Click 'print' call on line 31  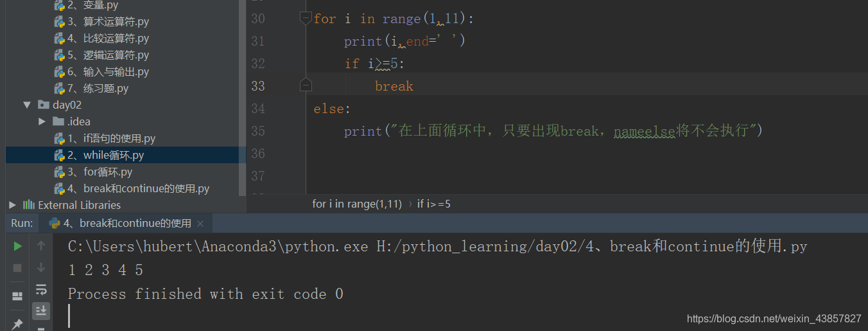coord(363,41)
